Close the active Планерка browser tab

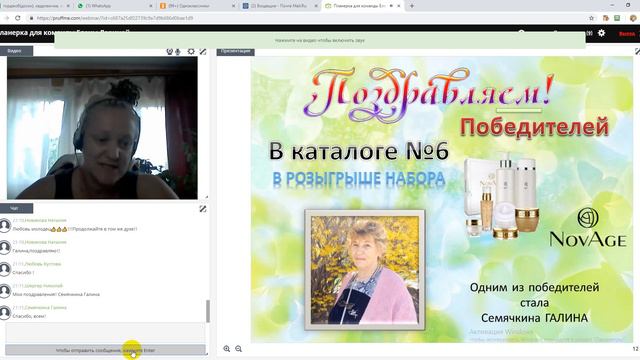pyautogui.click(x=399, y=6)
